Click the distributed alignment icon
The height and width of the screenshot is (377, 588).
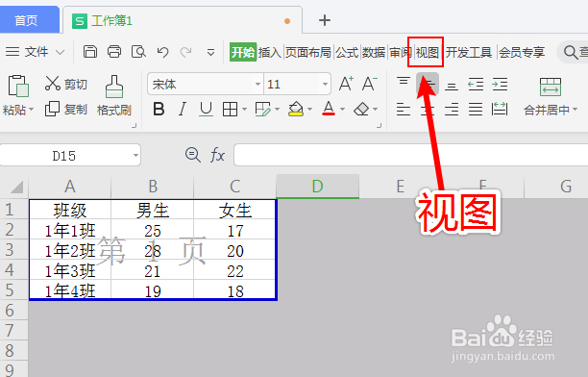coord(500,110)
